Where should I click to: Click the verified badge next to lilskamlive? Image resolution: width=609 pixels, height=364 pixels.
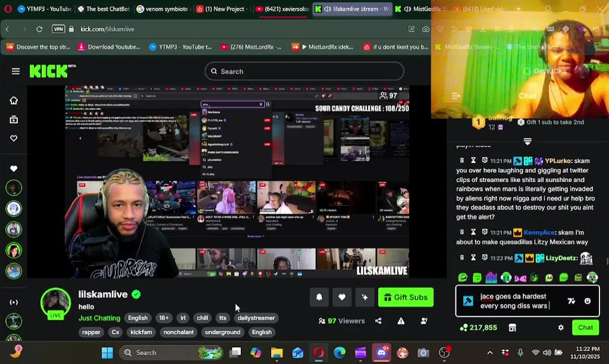[x=136, y=294]
